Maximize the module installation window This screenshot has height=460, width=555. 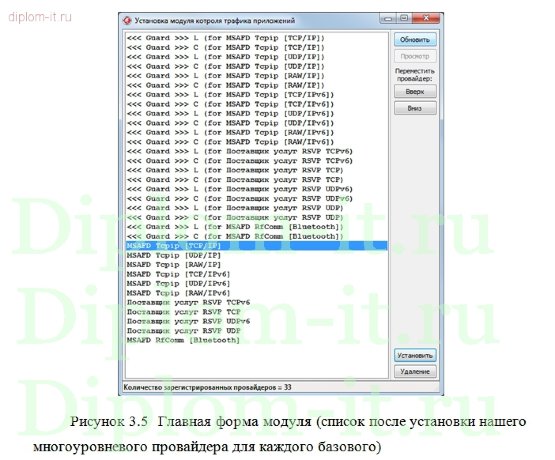click(x=404, y=18)
